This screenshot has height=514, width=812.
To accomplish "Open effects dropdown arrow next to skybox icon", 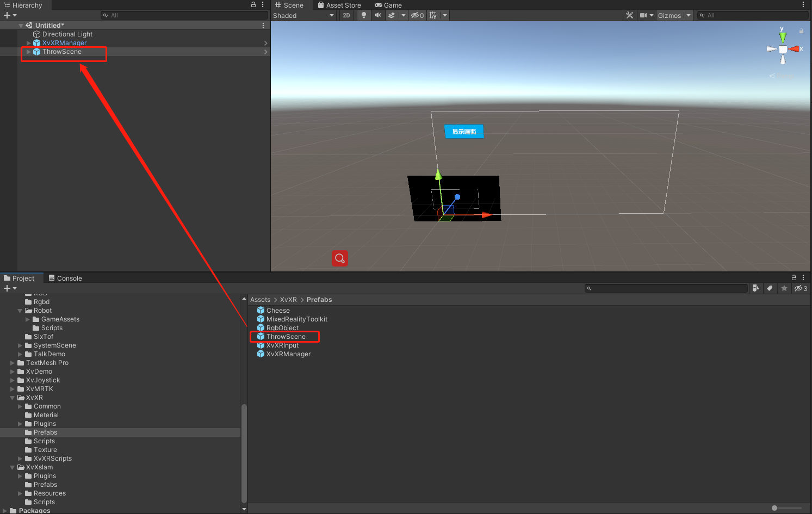I will point(403,15).
